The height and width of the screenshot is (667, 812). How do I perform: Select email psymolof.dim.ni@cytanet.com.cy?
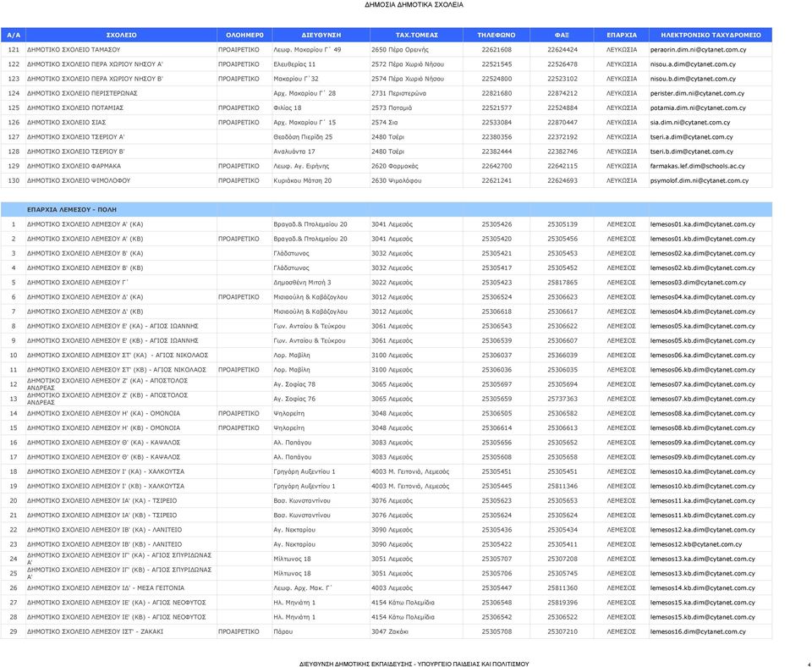point(700,180)
